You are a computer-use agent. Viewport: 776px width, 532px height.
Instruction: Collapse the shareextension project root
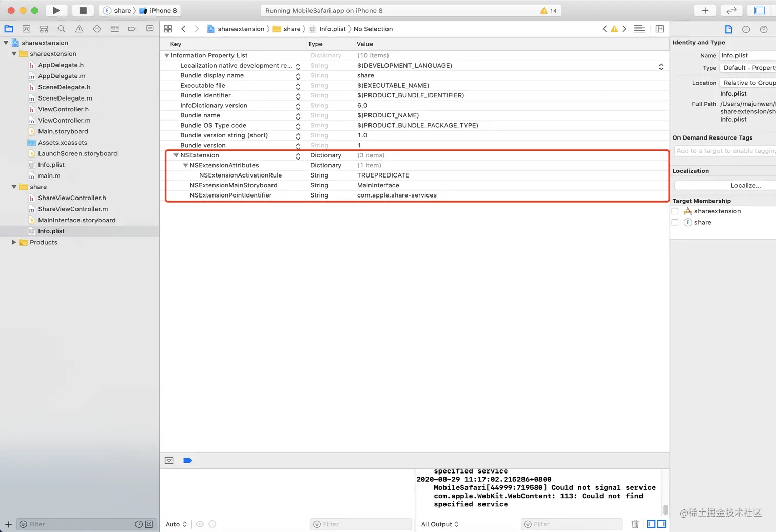point(6,43)
